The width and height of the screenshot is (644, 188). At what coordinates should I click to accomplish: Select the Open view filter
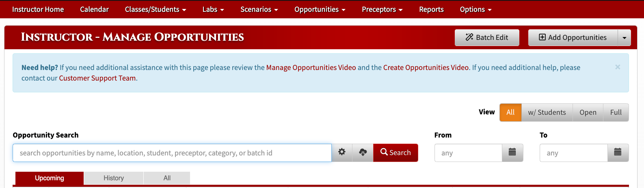588,112
